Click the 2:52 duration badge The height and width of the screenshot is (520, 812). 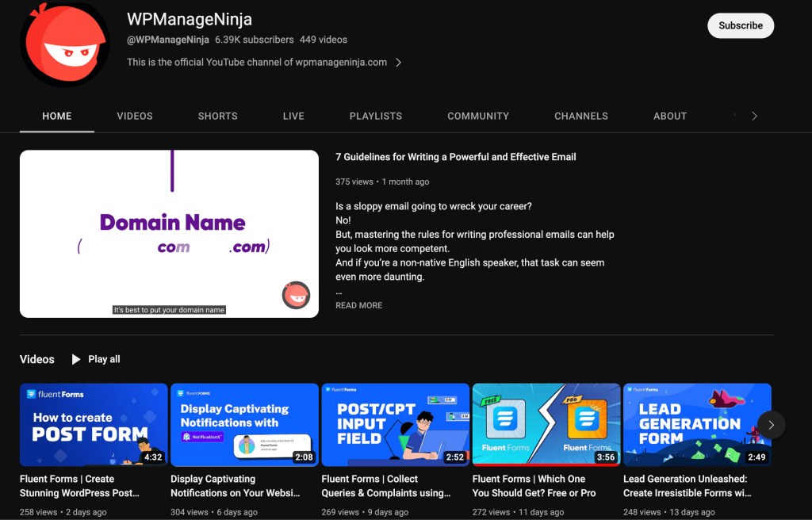tap(454, 457)
